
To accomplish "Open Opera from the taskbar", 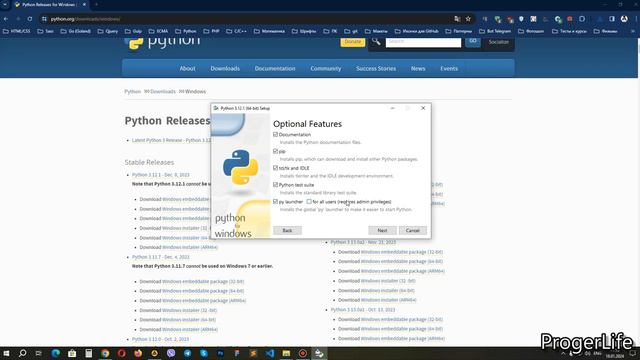I will [x=122, y=353].
